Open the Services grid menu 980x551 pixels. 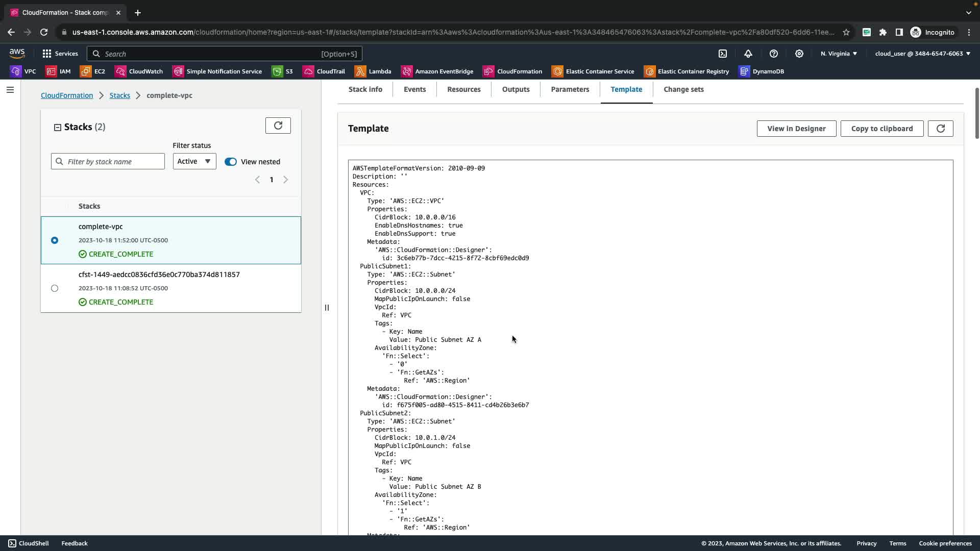pos(60,54)
